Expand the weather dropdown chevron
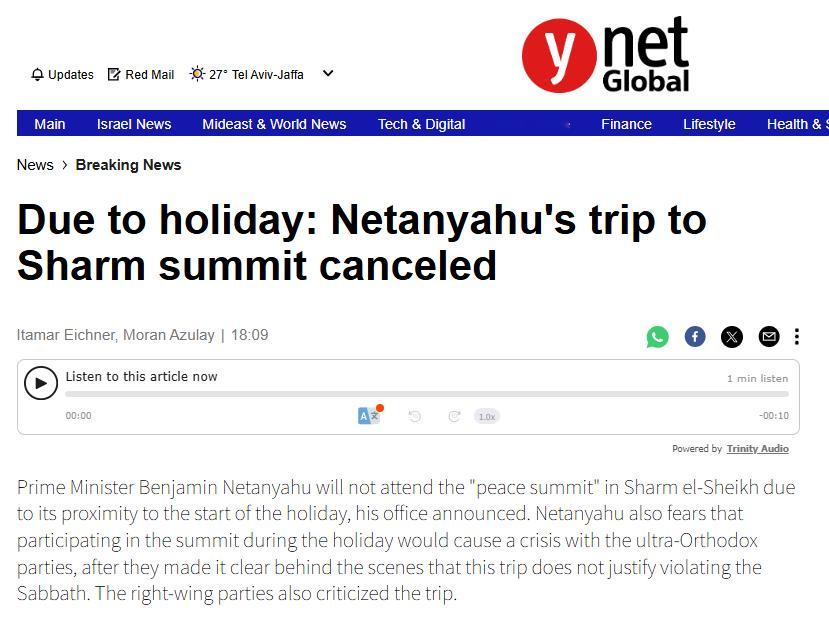Image resolution: width=829 pixels, height=627 pixels. 328,73
